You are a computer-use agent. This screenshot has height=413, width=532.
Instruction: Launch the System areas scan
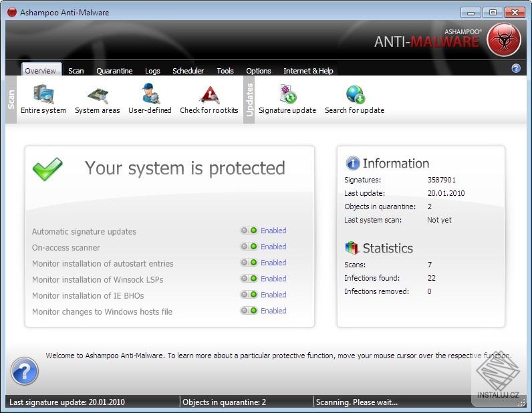[x=98, y=99]
